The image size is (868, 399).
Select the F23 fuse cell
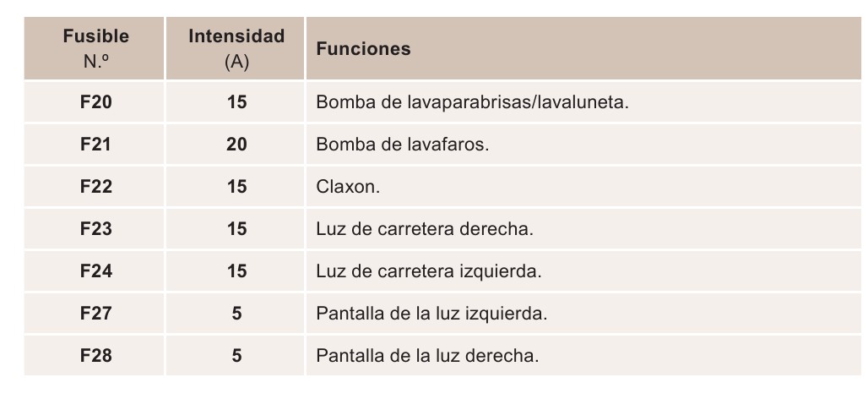pyautogui.click(x=94, y=228)
